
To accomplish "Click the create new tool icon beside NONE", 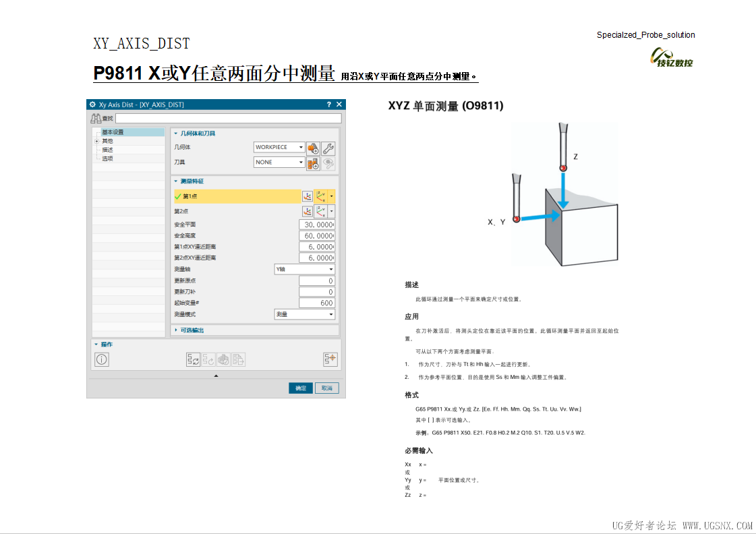I will click(313, 163).
